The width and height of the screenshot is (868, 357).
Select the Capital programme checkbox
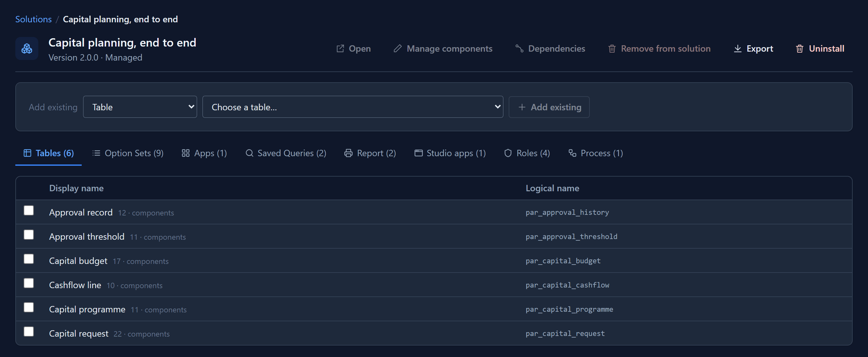coord(29,308)
